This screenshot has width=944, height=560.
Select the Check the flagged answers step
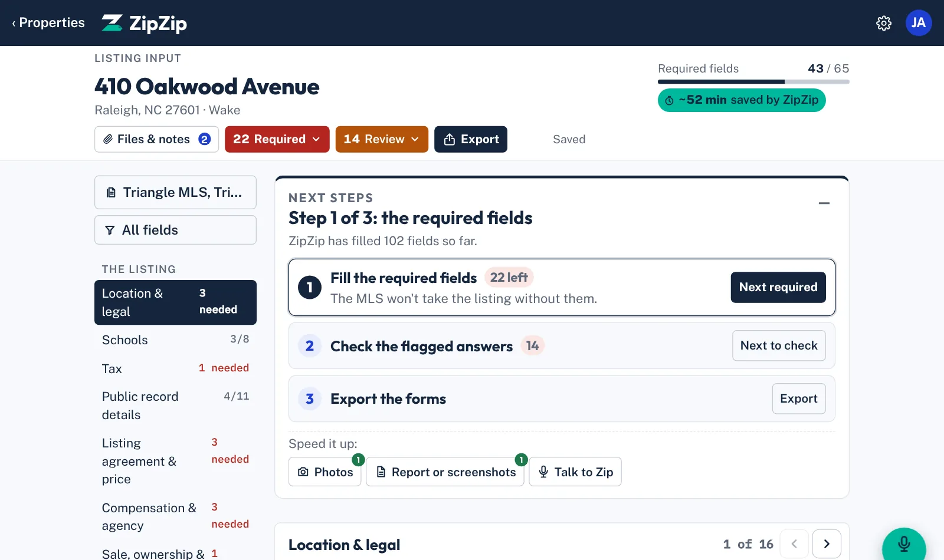coord(562,345)
